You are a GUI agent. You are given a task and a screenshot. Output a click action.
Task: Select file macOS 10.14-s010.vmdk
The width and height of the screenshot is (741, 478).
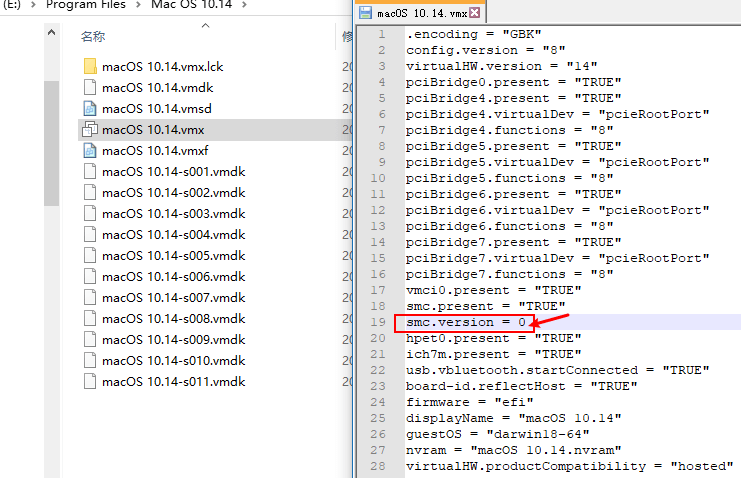coord(173,360)
